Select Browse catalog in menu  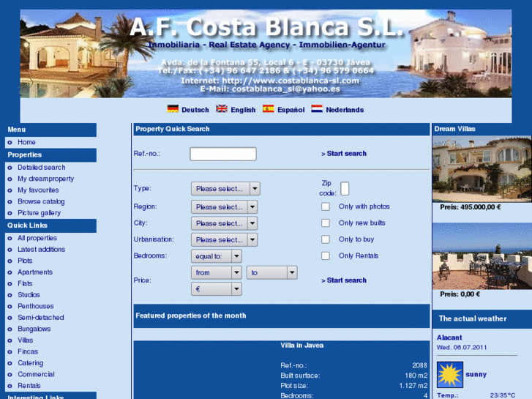41,201
